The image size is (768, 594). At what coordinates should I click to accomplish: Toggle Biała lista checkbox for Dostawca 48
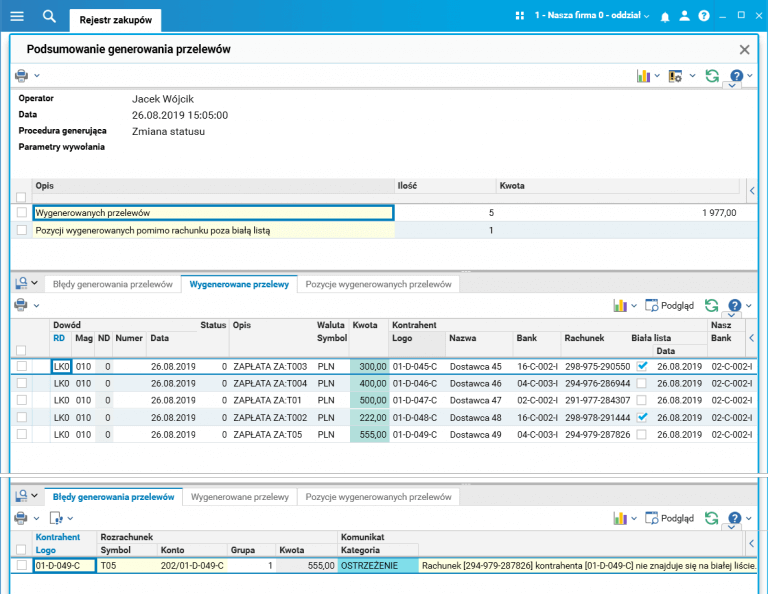pos(642,418)
